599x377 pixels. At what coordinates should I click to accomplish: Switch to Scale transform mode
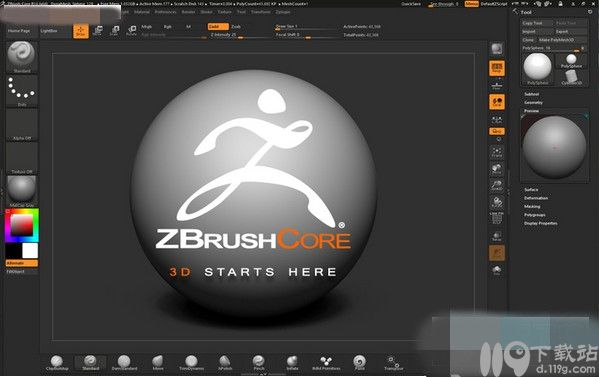point(114,31)
